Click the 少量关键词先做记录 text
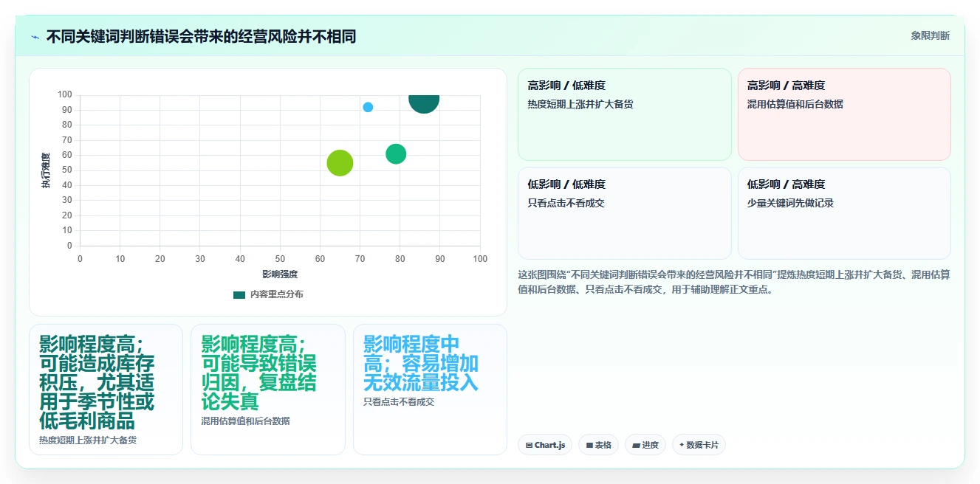The width and height of the screenshot is (980, 484). coord(791,203)
